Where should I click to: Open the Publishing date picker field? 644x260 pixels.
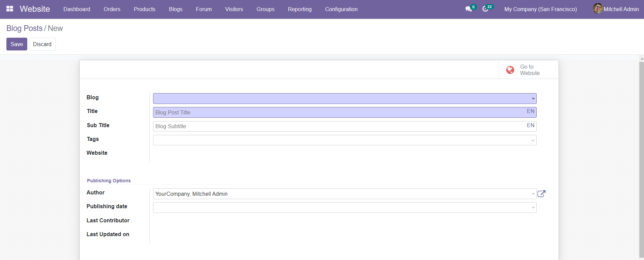pos(345,208)
